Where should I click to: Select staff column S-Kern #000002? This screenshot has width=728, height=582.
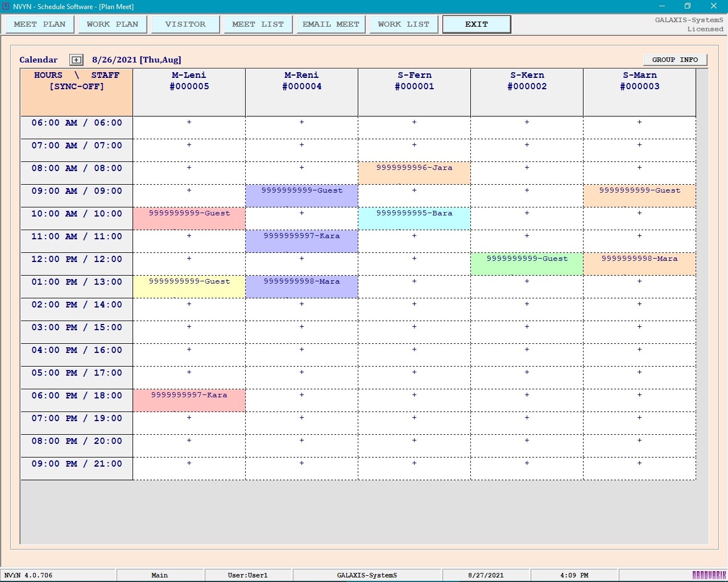point(527,93)
